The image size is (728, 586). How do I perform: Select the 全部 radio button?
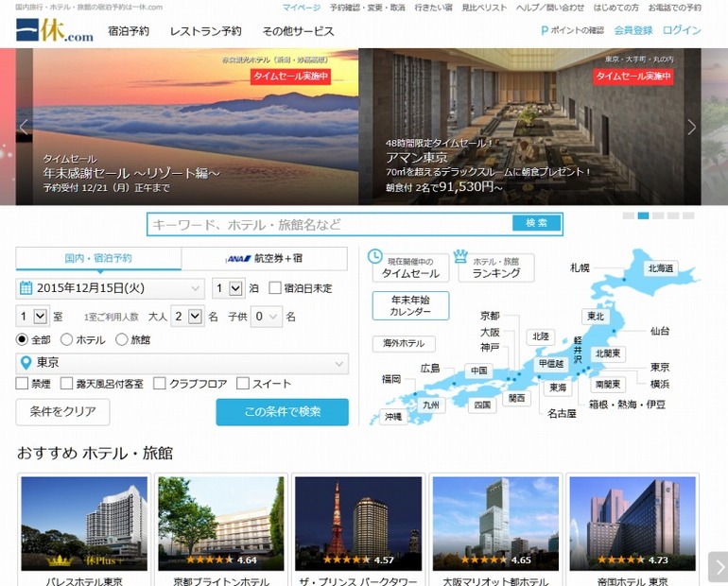[x=22, y=339]
